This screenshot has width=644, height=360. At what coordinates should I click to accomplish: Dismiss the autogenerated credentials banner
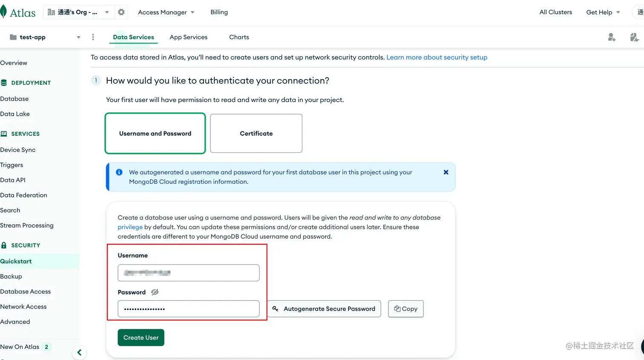pyautogui.click(x=446, y=172)
